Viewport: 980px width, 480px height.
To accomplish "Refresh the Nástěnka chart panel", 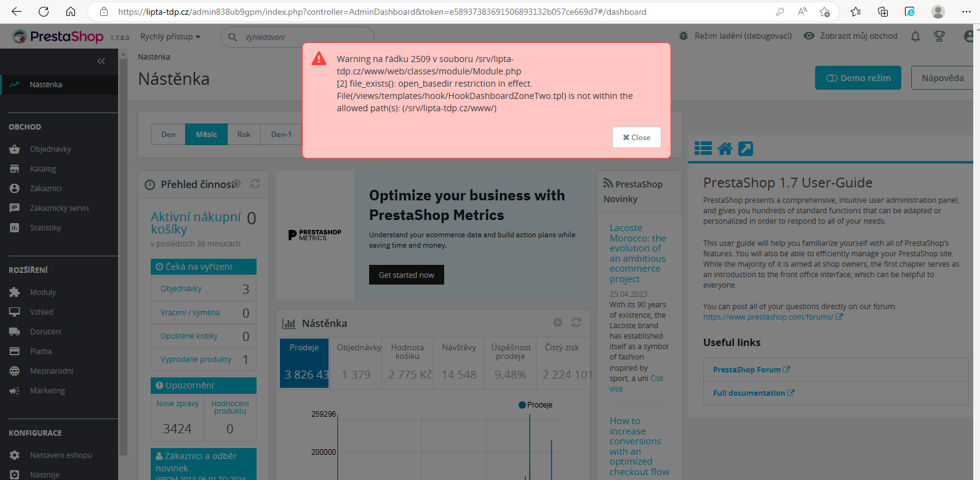I will 576,323.
